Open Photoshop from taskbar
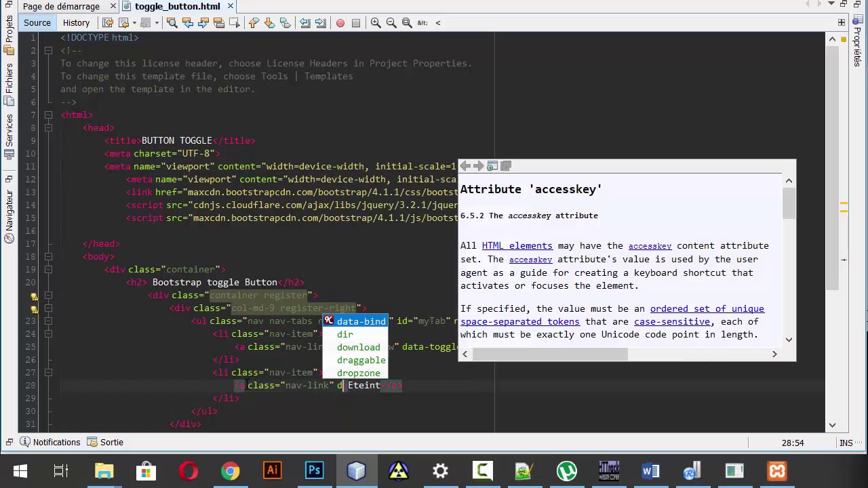 (x=315, y=471)
